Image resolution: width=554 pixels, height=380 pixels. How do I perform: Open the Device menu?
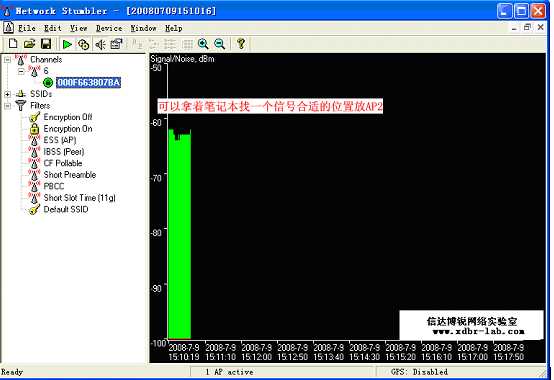point(109,28)
